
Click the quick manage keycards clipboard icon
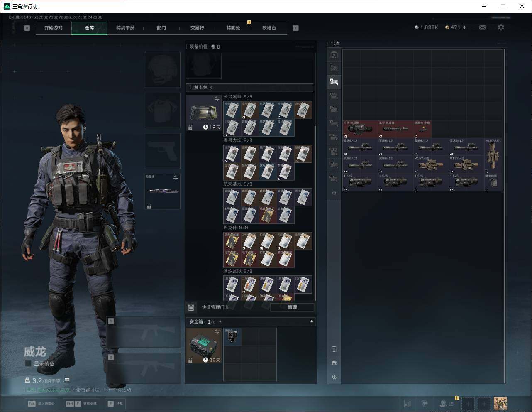coord(191,307)
